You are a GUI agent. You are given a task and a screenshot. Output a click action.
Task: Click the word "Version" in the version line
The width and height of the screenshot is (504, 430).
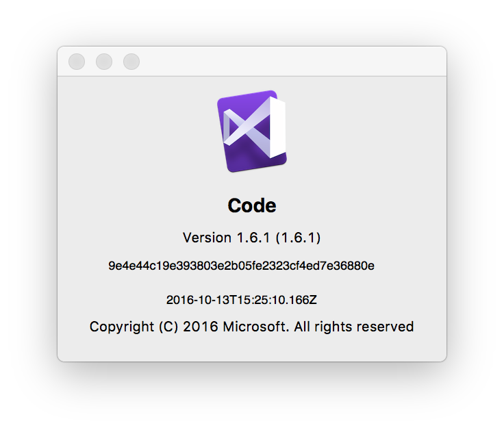207,238
